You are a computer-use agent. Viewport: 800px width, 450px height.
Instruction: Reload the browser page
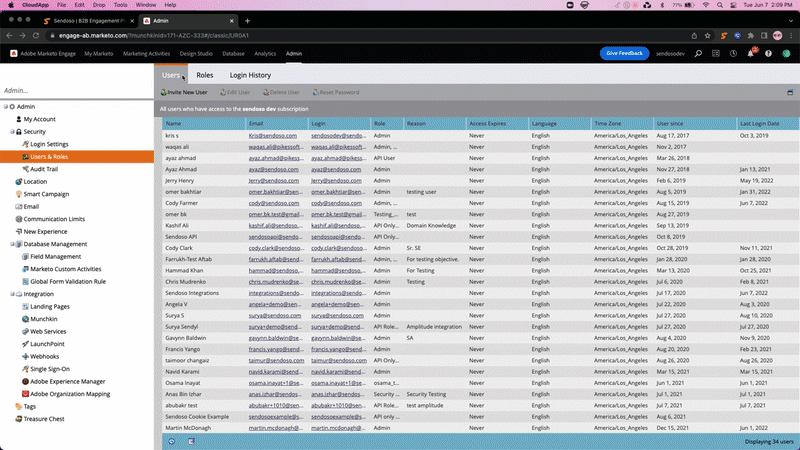pos(36,36)
